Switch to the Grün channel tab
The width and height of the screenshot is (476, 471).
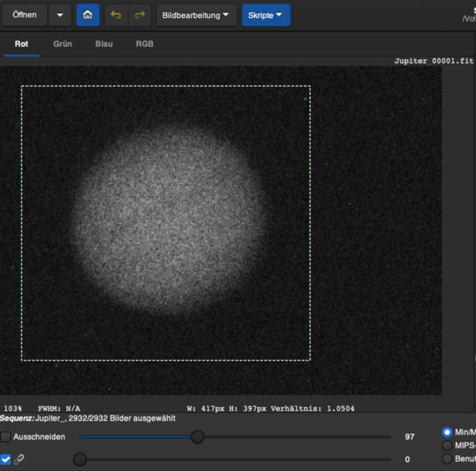63,44
